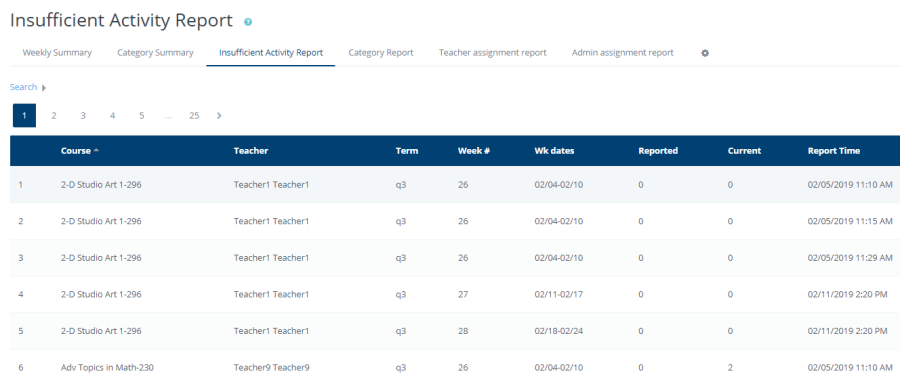This screenshot has width=900, height=380.
Task: Sort table by Wk dates header
Action: pyautogui.click(x=554, y=151)
